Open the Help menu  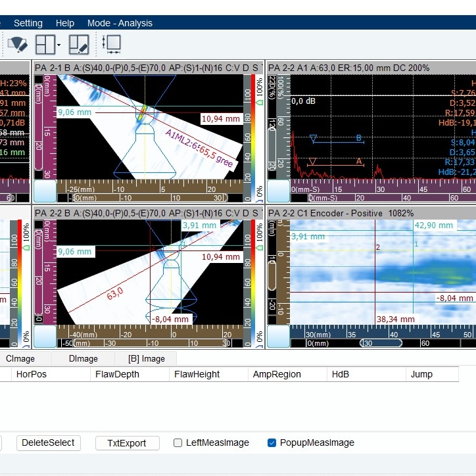click(65, 23)
